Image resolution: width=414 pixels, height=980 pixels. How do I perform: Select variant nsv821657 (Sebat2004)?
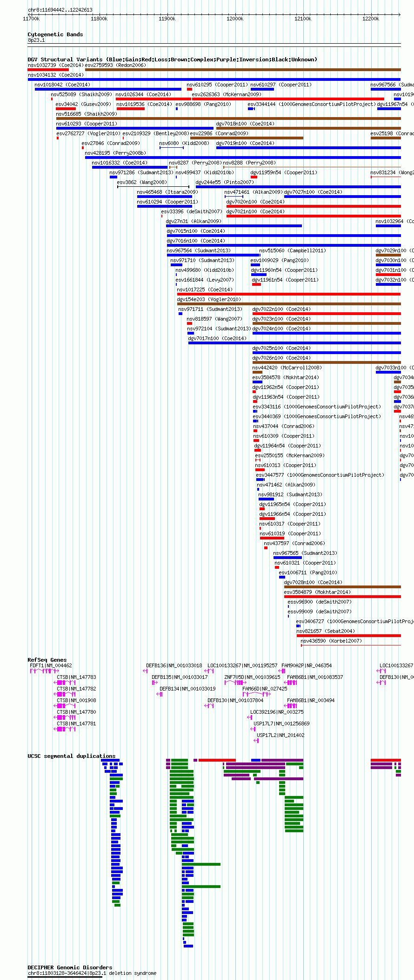pyautogui.click(x=326, y=631)
